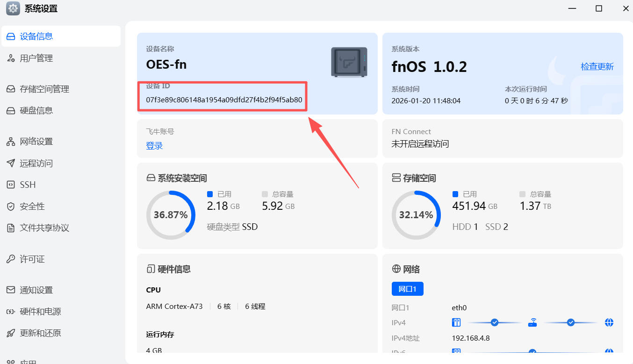Viewport: 633px width, 364px height.
Task: Click the 硬盘信息 disk icon
Action: tap(11, 111)
